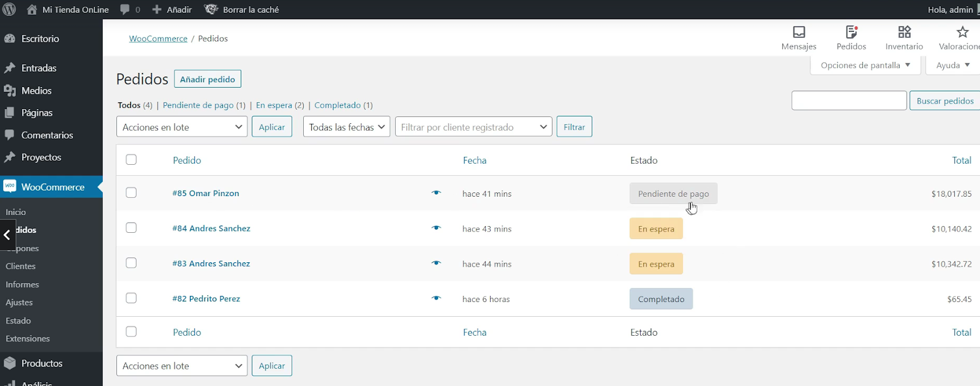Image resolution: width=980 pixels, height=386 pixels.
Task: Click the Proyectos pin icon
Action: pos(9,157)
